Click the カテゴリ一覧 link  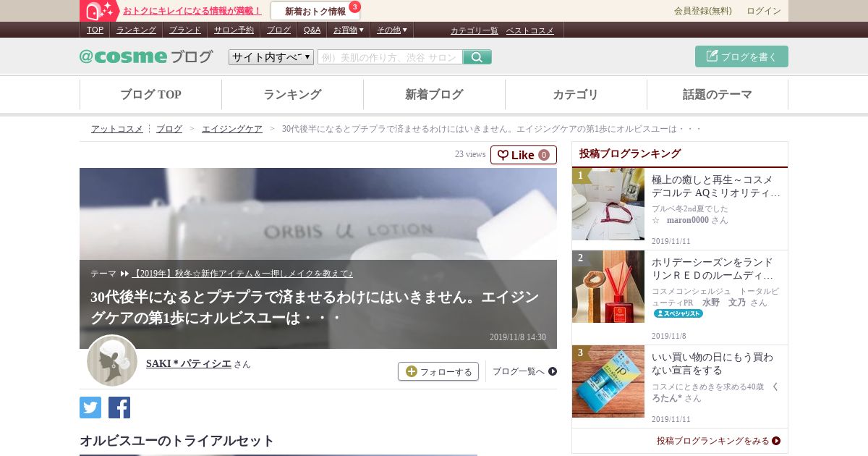475,30
